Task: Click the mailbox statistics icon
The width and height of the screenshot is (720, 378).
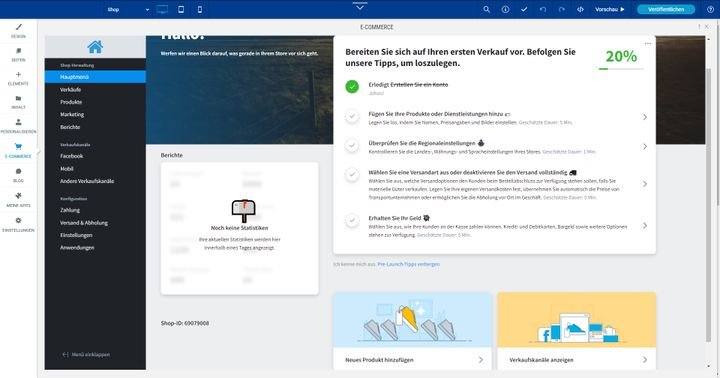Action: click(243, 211)
